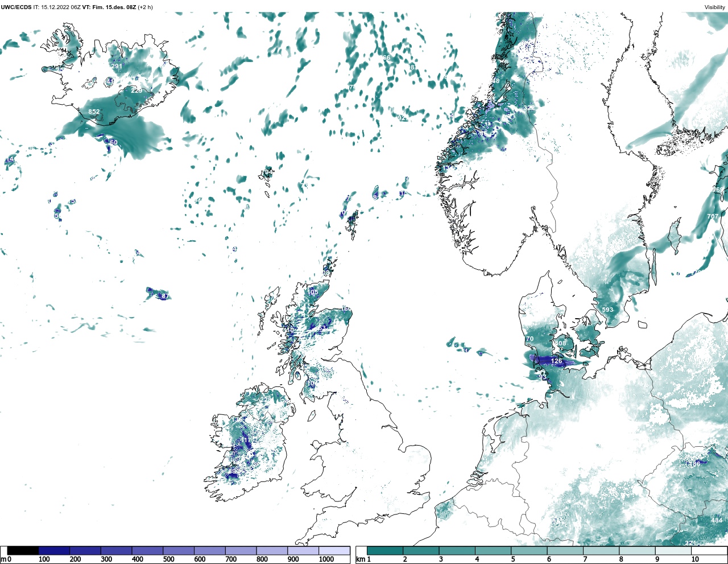Screen dimensions: 728x564
Task: Select the '484' value in the lower-right corner
Action: [717, 520]
